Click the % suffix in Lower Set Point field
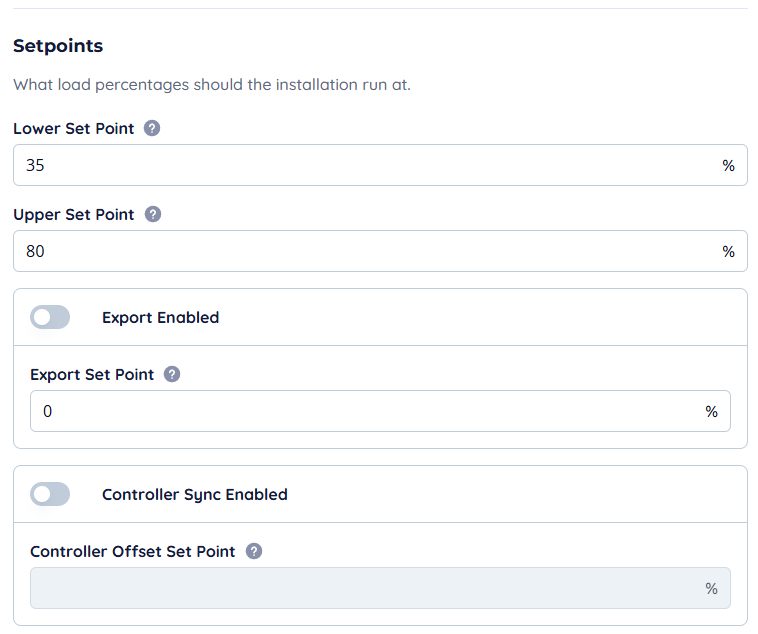758x634 pixels. coord(729,165)
